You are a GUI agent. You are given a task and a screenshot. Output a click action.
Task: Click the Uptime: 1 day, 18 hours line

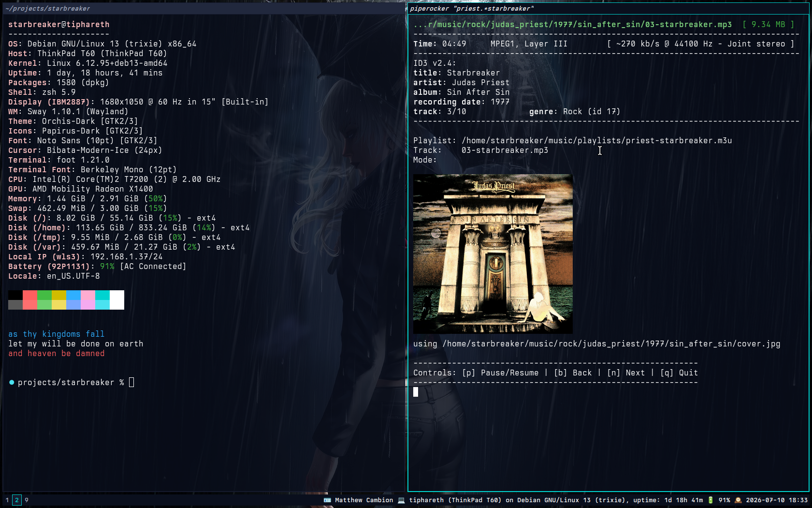click(x=86, y=73)
